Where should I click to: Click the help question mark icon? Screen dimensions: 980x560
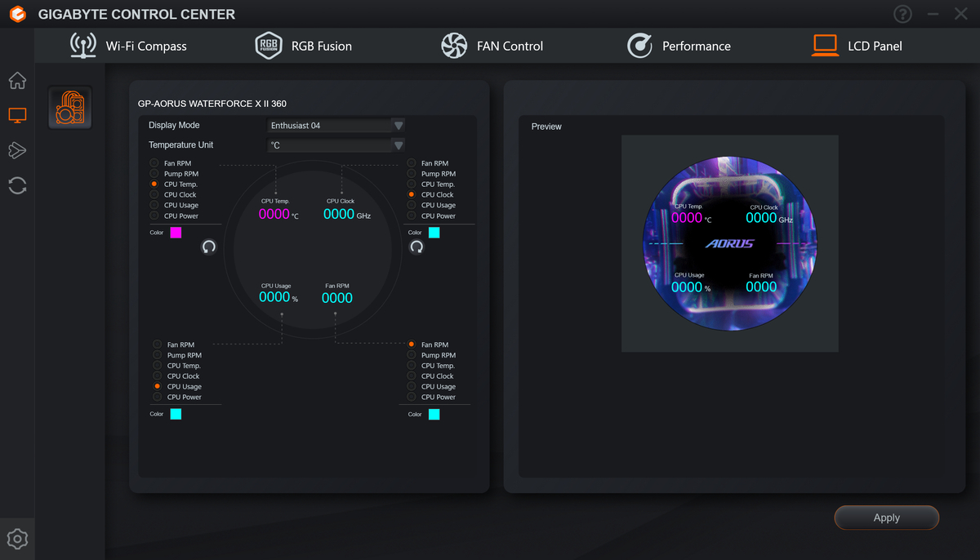point(902,14)
